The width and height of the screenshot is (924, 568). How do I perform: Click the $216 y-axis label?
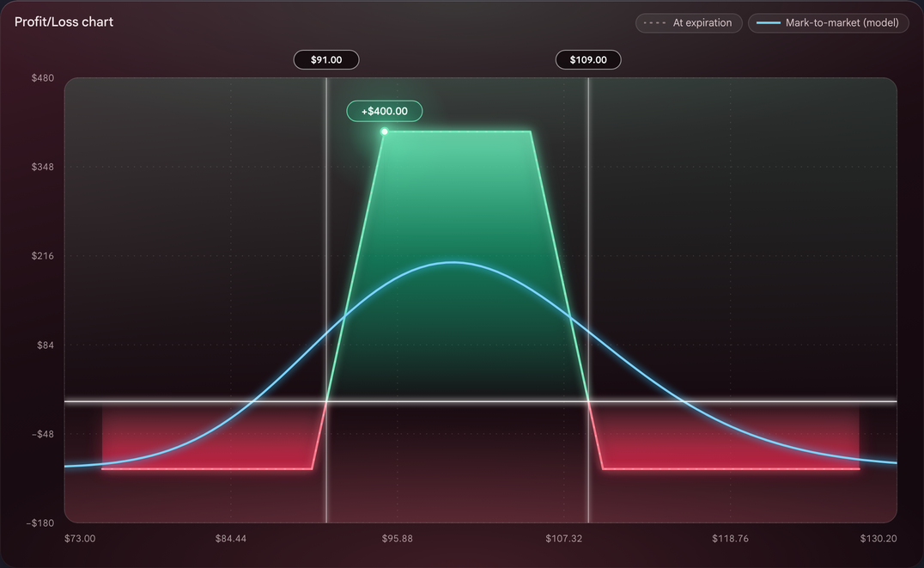[42, 256]
